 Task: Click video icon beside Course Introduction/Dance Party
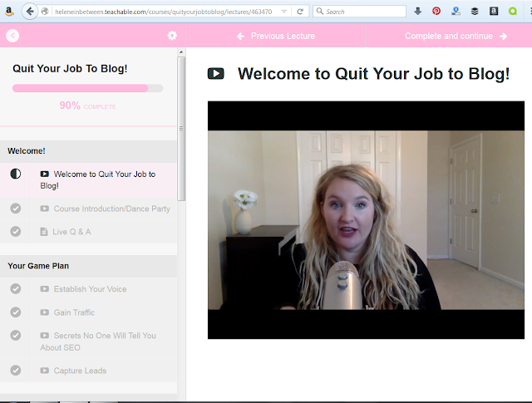(x=44, y=209)
